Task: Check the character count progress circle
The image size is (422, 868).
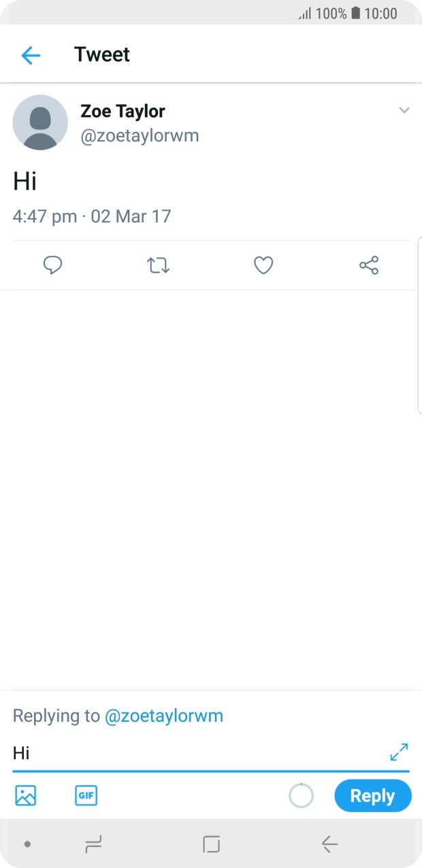Action: pos(301,795)
